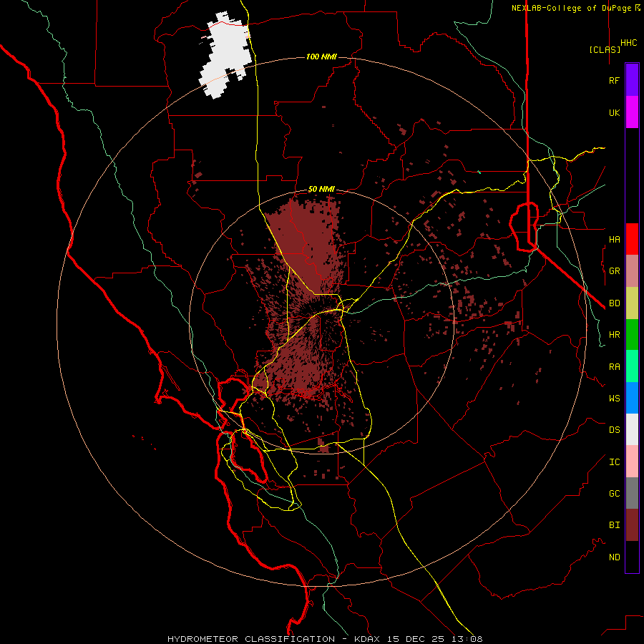This screenshot has width=644, height=644.
Task: Click the 'BD' legend label
Action: pyautogui.click(x=614, y=303)
